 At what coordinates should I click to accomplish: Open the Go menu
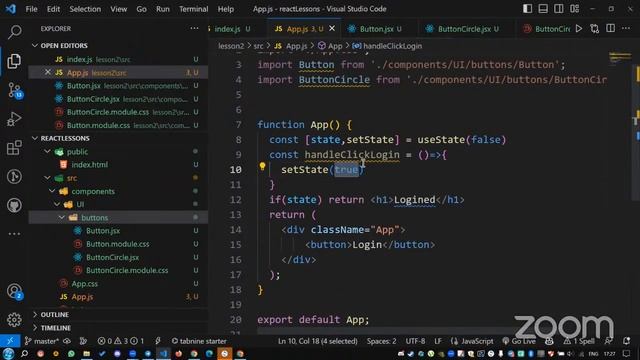141,9
